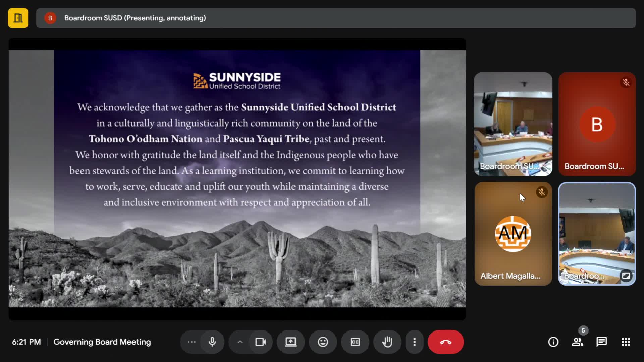Select the muted Boardroom SU red tile

point(597,124)
